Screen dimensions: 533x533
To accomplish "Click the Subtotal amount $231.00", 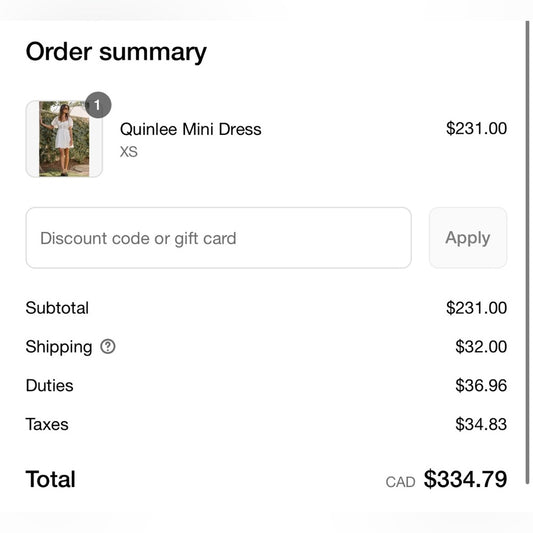I will click(476, 308).
